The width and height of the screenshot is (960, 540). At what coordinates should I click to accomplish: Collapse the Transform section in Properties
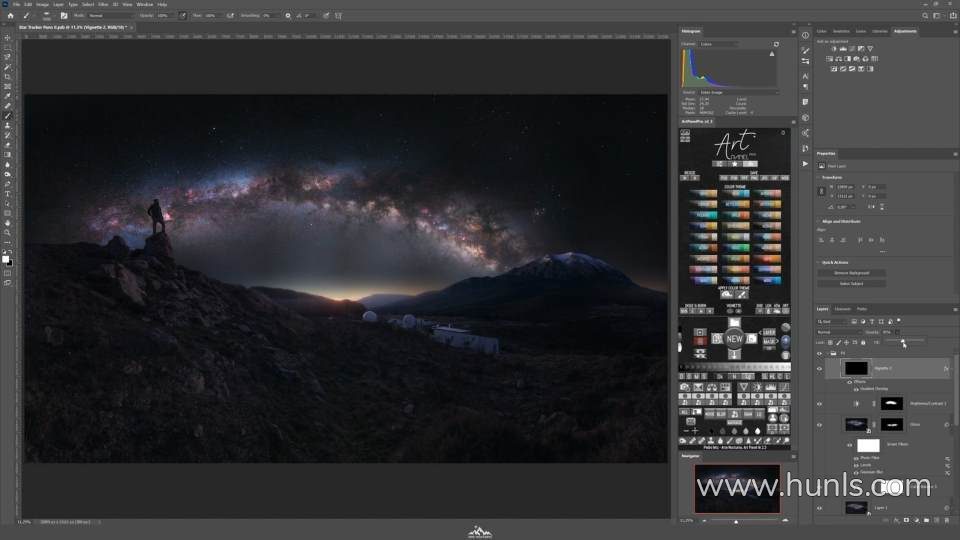820,177
